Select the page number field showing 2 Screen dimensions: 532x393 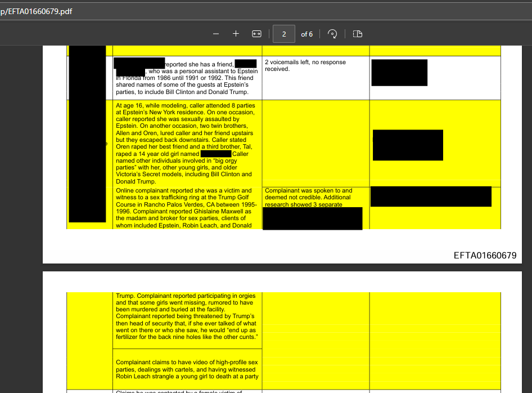coord(284,34)
